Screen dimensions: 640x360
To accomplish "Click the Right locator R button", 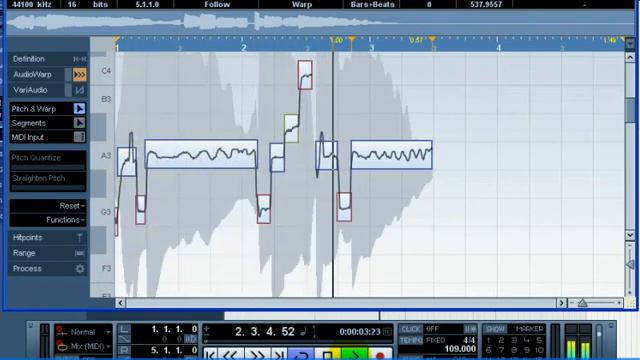I will [124, 350].
